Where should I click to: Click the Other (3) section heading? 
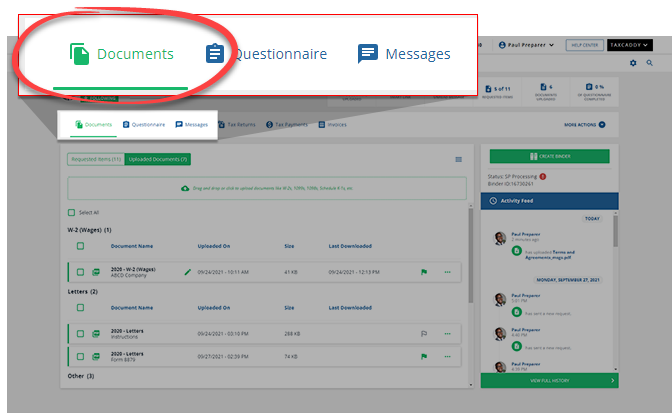click(x=81, y=376)
